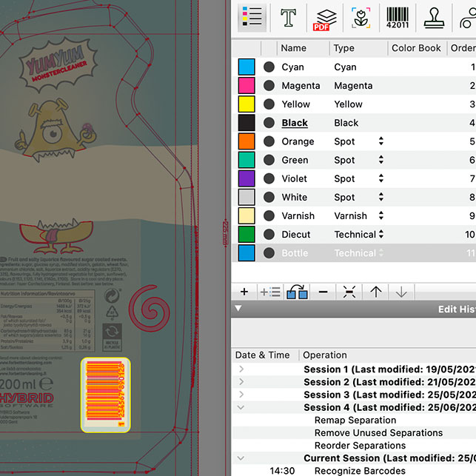Screen dimensions: 476x476
Task: Click the Black color swatch
Action: (x=247, y=123)
